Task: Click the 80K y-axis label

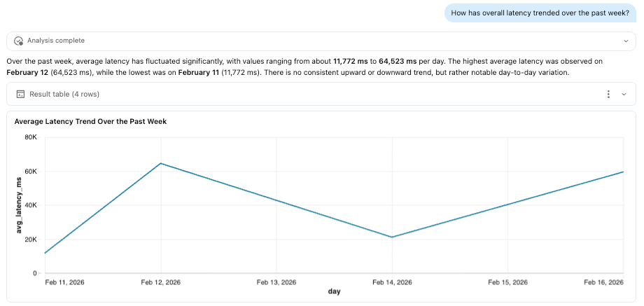Action: [31, 138]
